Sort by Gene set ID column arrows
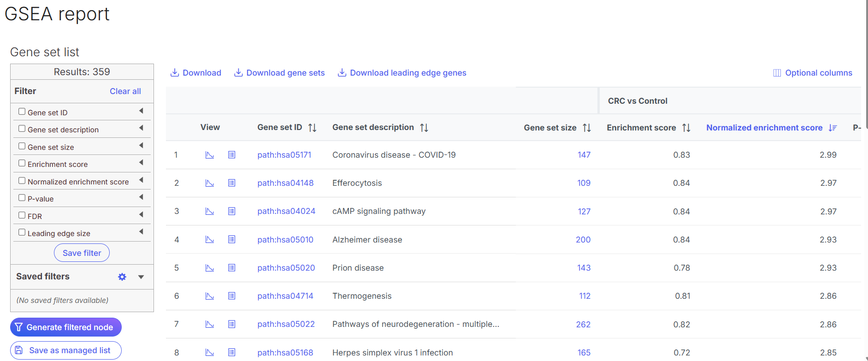868x361 pixels. click(312, 128)
